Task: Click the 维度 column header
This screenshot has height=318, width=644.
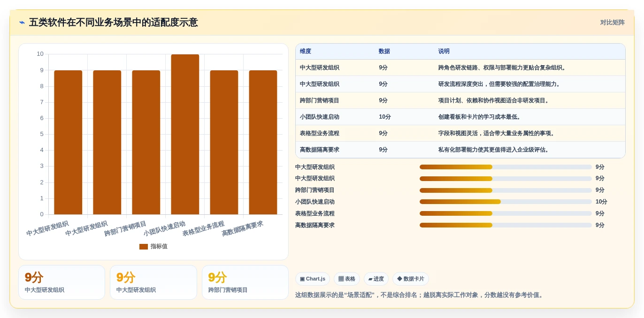Action: 306,52
